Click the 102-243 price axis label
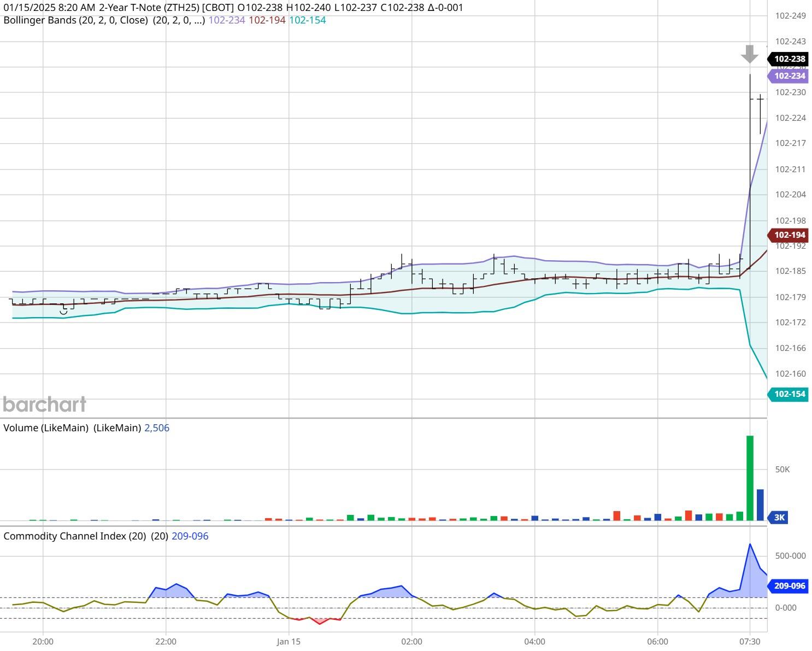 (x=791, y=42)
